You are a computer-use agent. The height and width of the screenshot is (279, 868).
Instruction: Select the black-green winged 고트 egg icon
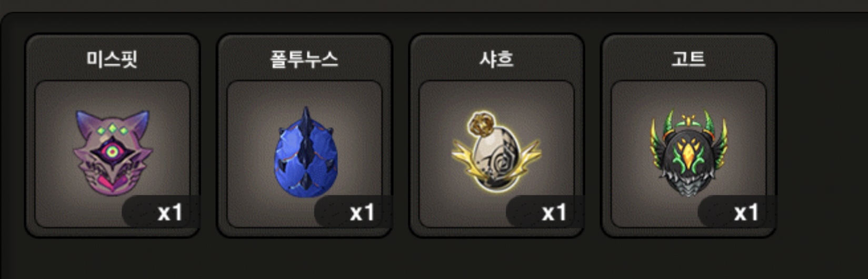689,153
